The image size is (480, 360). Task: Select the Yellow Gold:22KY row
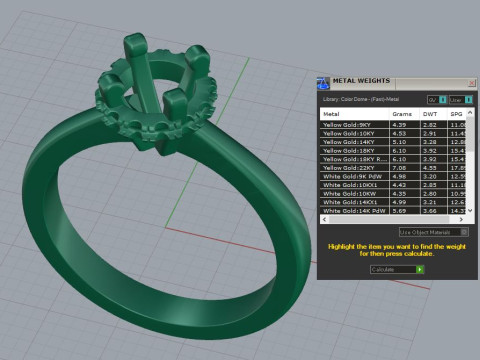[393, 168]
